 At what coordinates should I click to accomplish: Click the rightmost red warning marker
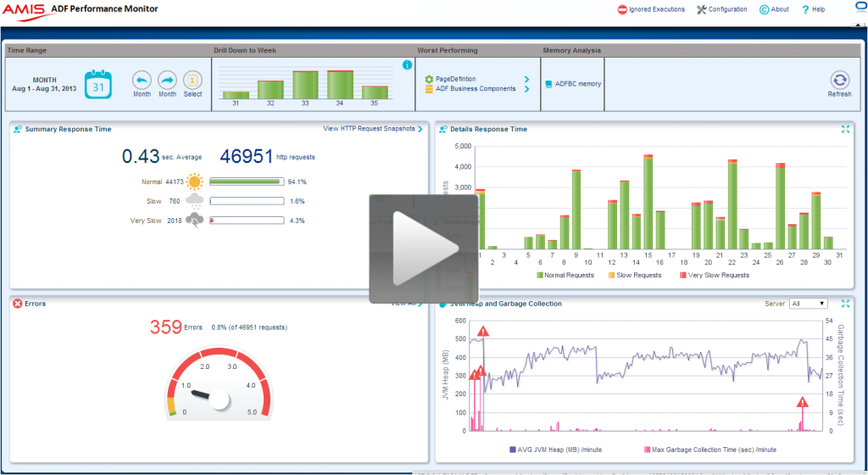802,402
